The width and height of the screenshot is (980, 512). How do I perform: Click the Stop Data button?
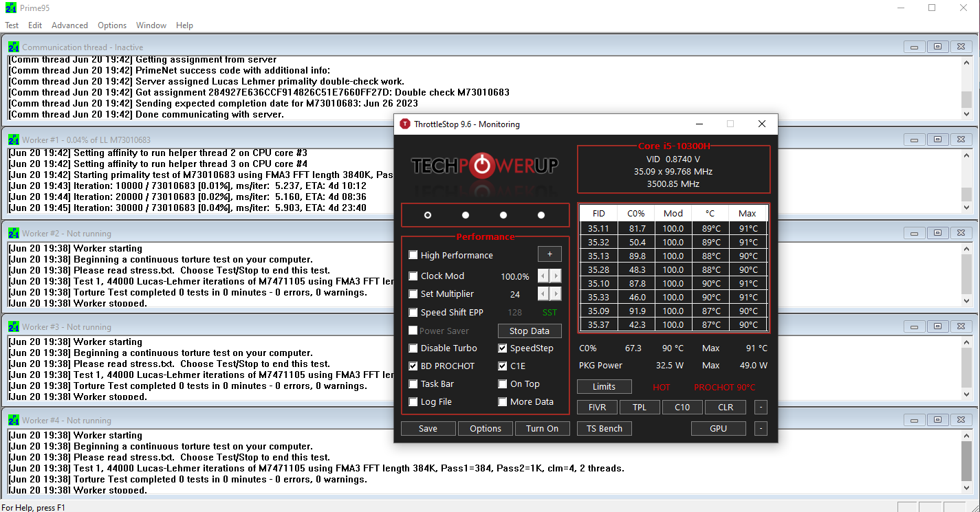pos(529,331)
